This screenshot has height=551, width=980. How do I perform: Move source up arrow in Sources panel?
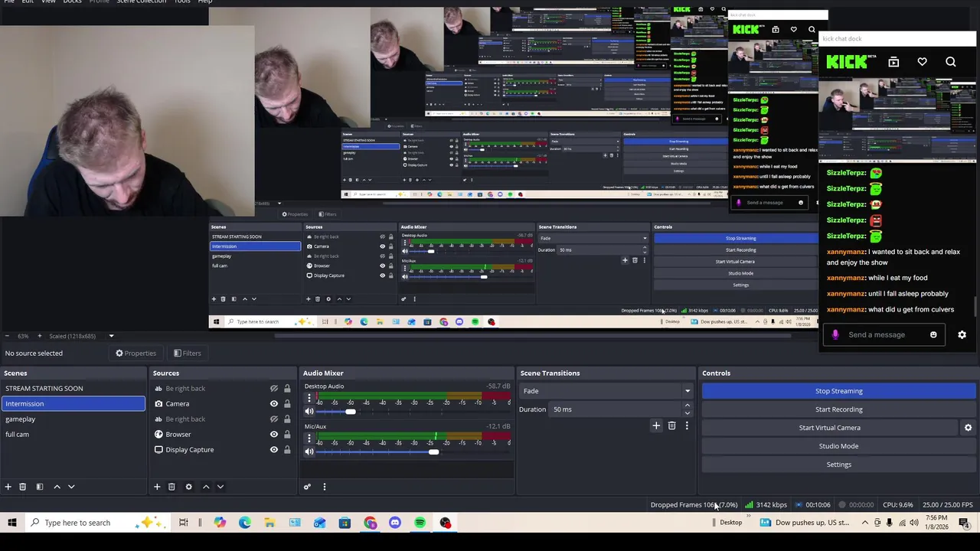[205, 487]
